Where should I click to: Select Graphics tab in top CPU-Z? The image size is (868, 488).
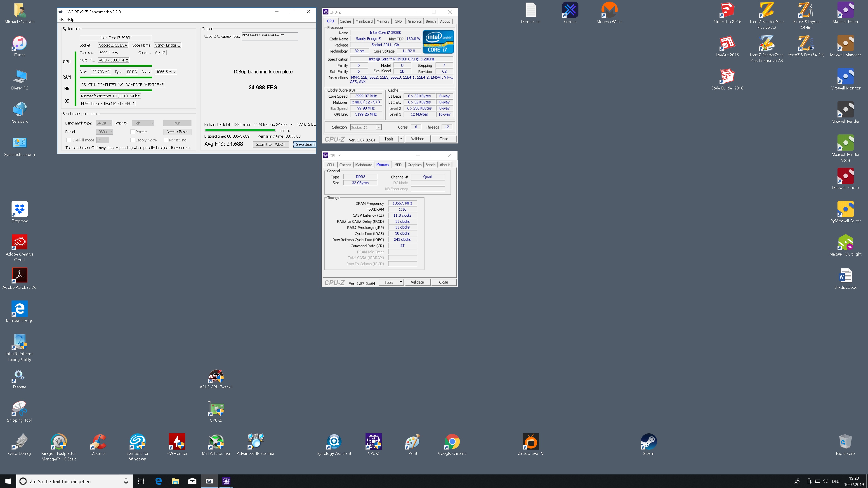coord(415,21)
